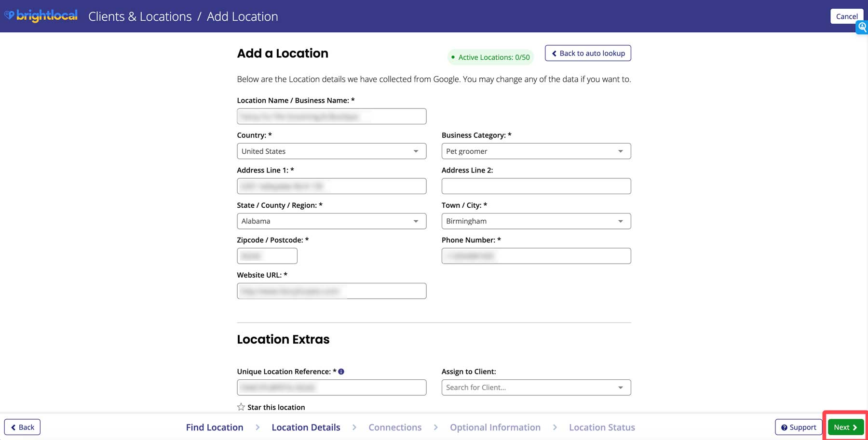Go to the Optional Information step
The height and width of the screenshot is (440, 868).
point(495,427)
